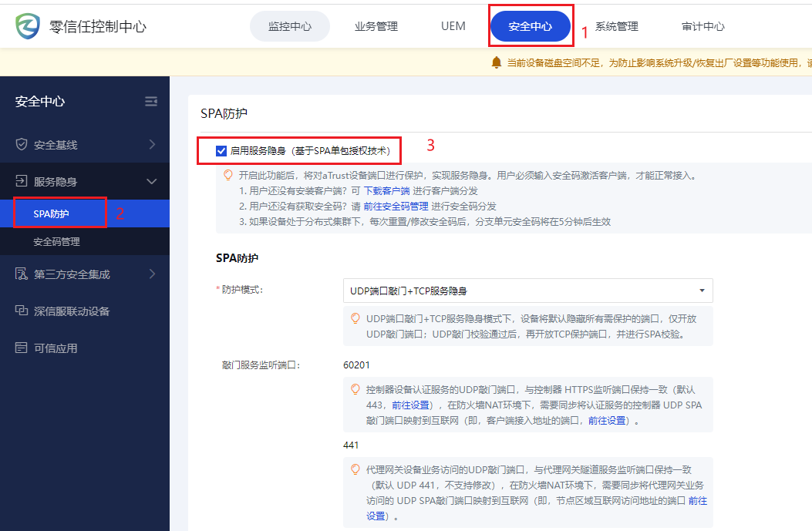Open 可信应用 menu item

pos(84,348)
